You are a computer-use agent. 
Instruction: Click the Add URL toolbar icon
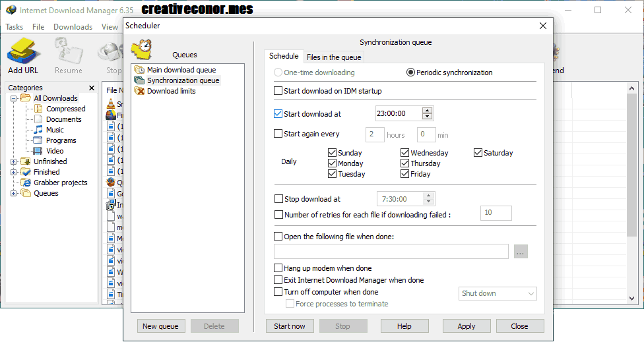[x=23, y=56]
